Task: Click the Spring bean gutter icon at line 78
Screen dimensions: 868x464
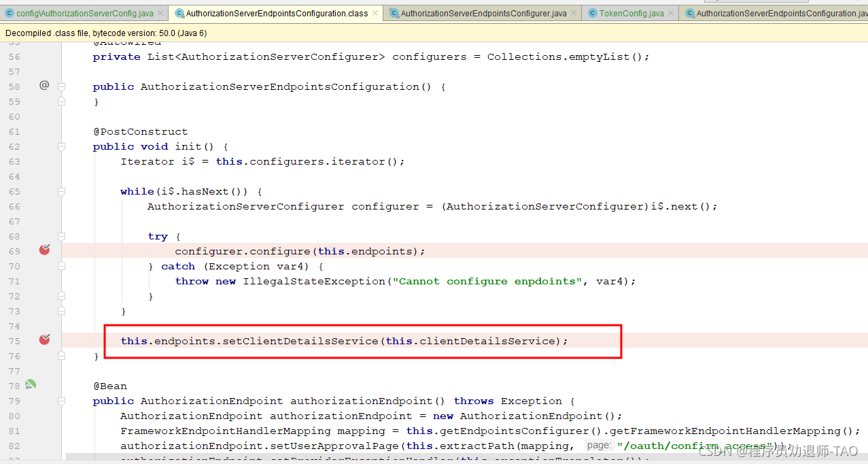Action: (30, 384)
